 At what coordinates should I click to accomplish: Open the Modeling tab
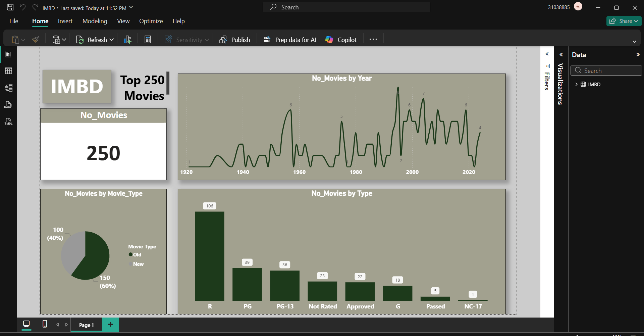click(x=95, y=21)
